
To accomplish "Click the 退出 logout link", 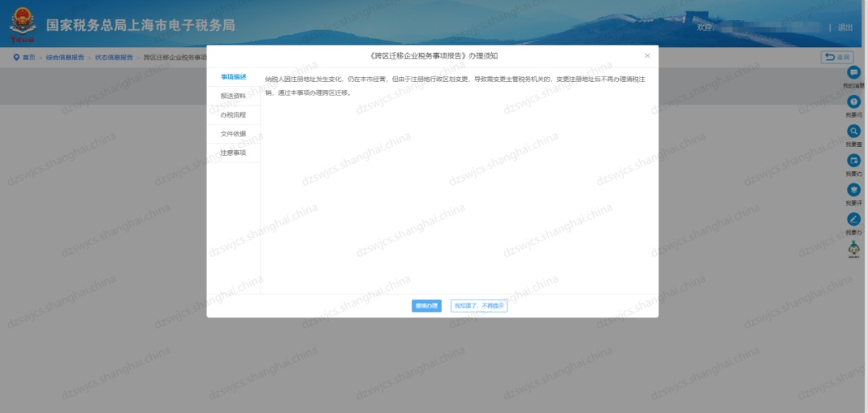I will pos(845,27).
